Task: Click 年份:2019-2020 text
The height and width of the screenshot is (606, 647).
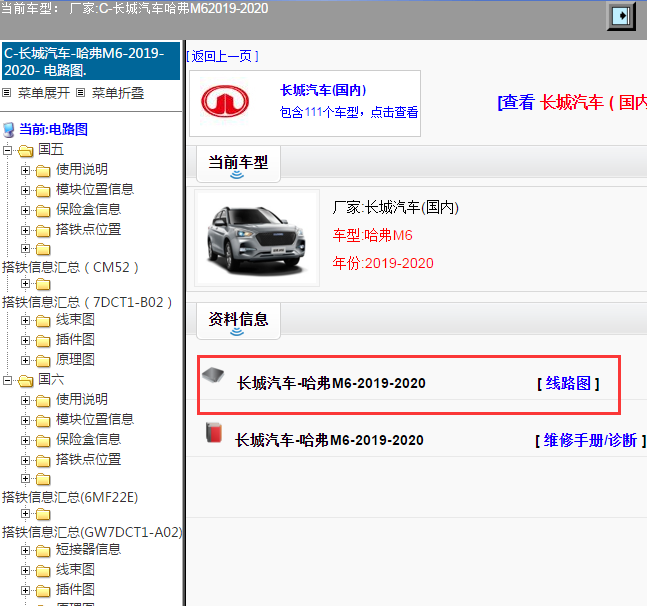Action: click(383, 263)
